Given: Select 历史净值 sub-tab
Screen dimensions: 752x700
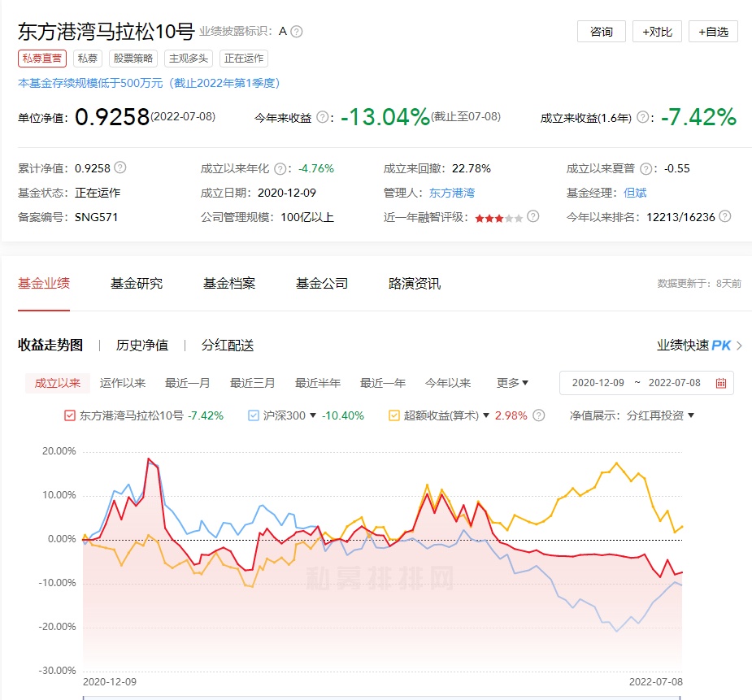Looking at the screenshot, I should tap(142, 346).
